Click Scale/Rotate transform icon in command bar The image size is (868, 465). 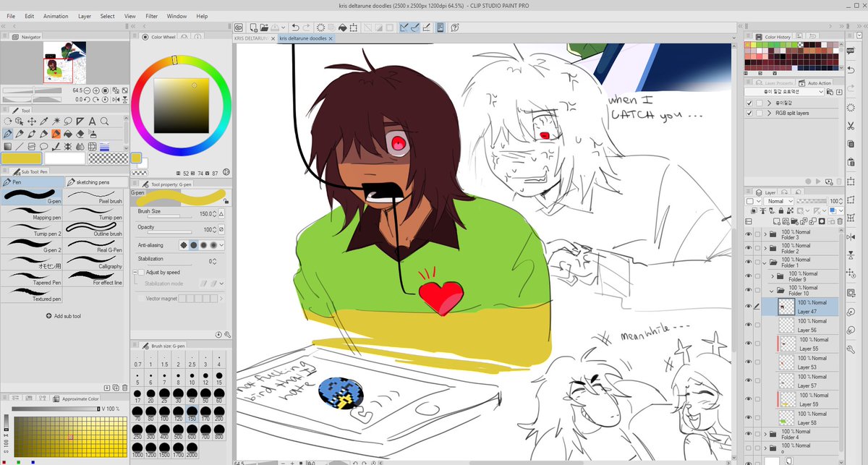353,27
